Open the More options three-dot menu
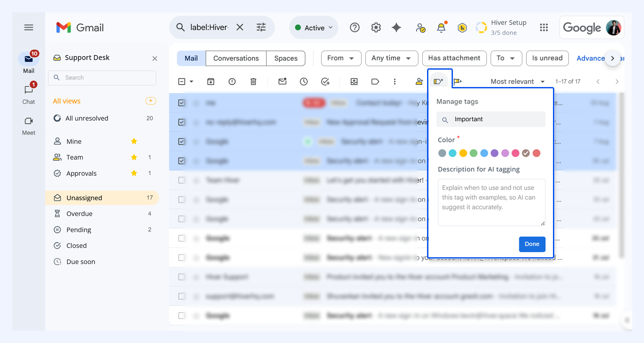The width and height of the screenshot is (644, 343). 395,82
